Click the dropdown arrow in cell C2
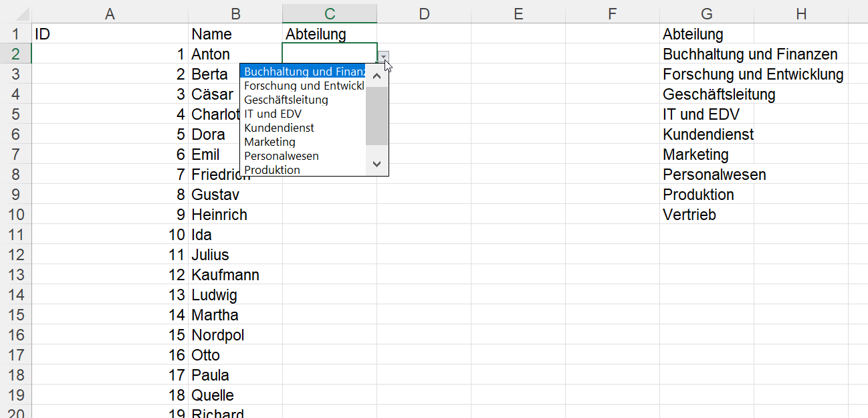 point(383,57)
